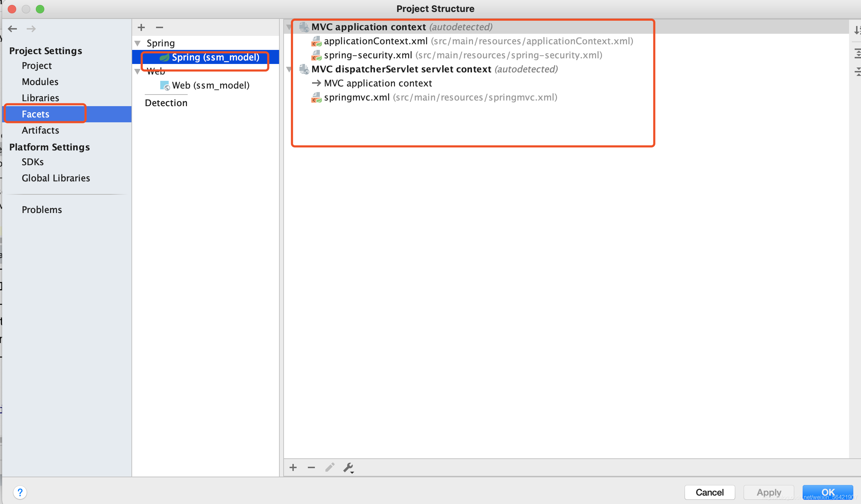Image resolution: width=861 pixels, height=504 pixels.
Task: Click minus icon to remove facet
Action: tap(160, 27)
